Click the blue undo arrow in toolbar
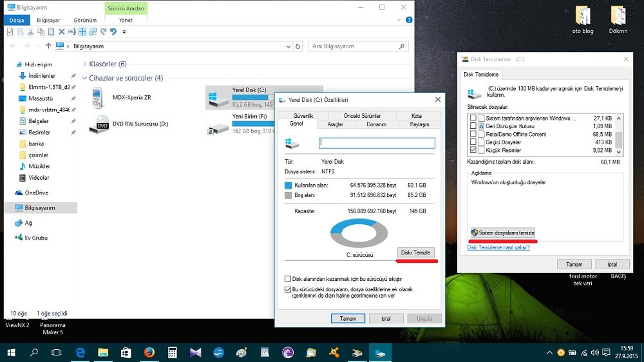644x362 pixels. (x=113, y=32)
